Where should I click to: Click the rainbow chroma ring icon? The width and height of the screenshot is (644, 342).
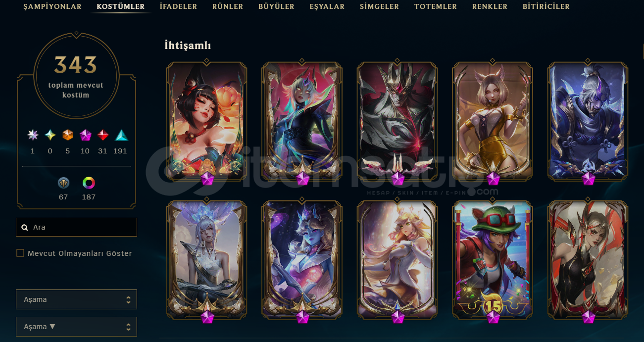pos(89,183)
